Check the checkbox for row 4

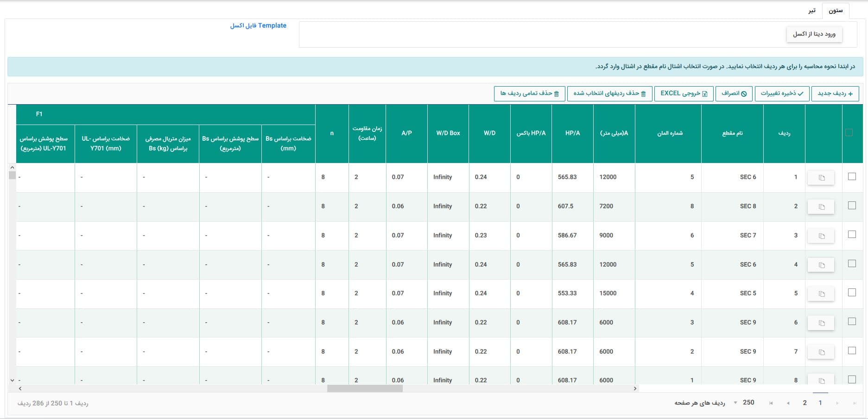point(852,263)
